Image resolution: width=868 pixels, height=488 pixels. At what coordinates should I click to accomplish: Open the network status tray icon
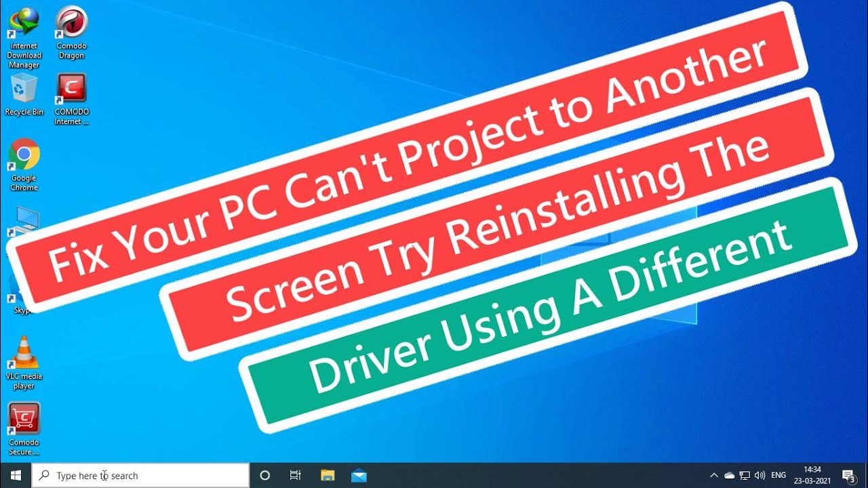(x=745, y=475)
